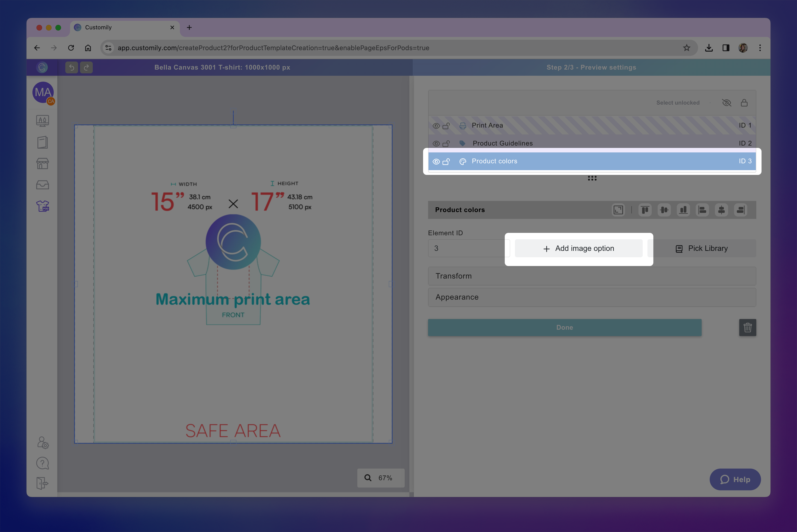Open the store sidebar icon
This screenshot has width=797, height=532.
point(43,164)
